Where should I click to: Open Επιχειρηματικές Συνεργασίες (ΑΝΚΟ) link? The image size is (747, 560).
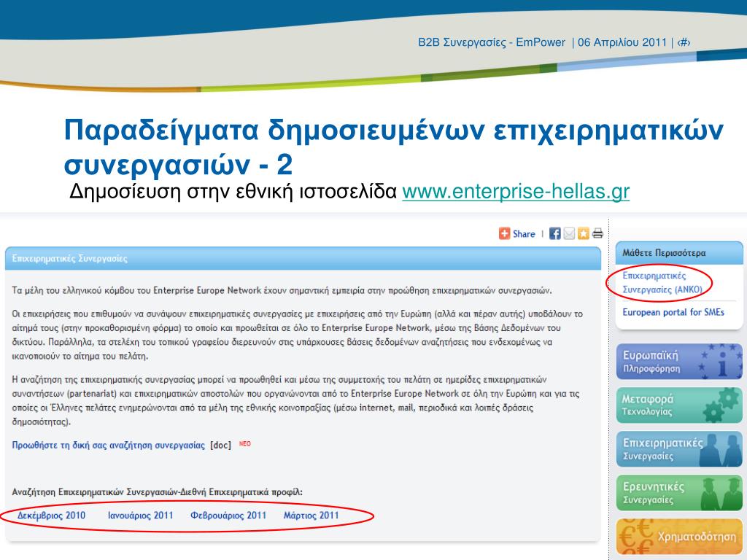[662, 282]
